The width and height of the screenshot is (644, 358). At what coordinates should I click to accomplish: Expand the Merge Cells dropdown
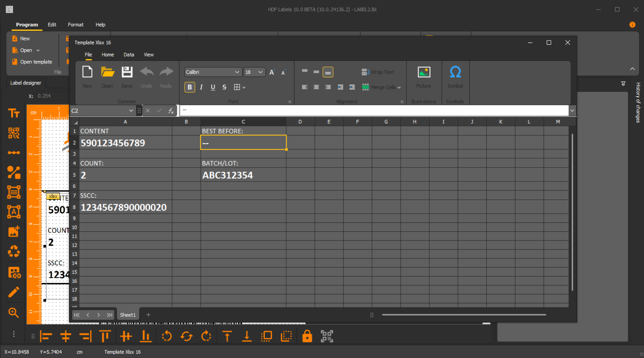(399, 87)
